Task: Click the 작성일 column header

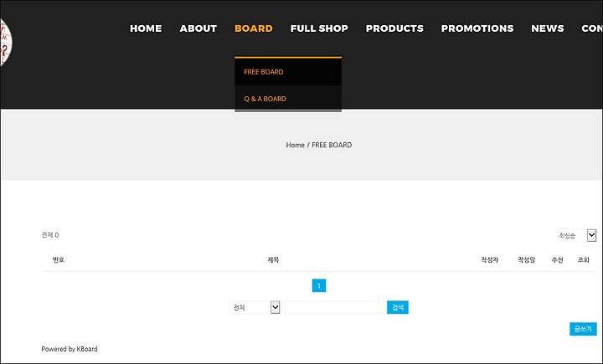Action: [x=527, y=260]
